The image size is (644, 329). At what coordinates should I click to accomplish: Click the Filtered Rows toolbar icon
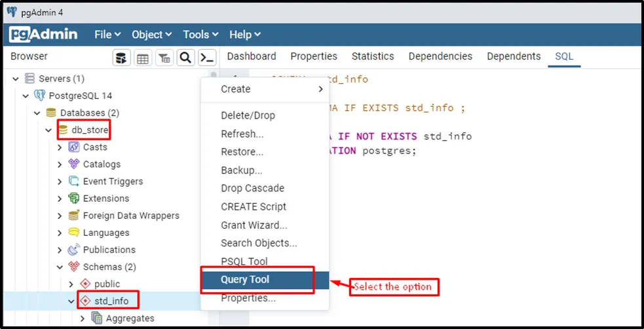point(164,58)
